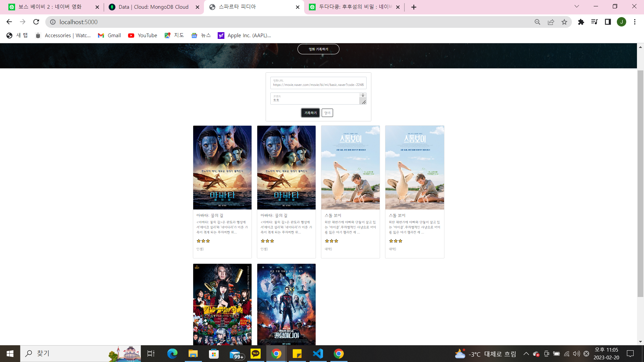Click the 영화 기록하기 button

318,49
